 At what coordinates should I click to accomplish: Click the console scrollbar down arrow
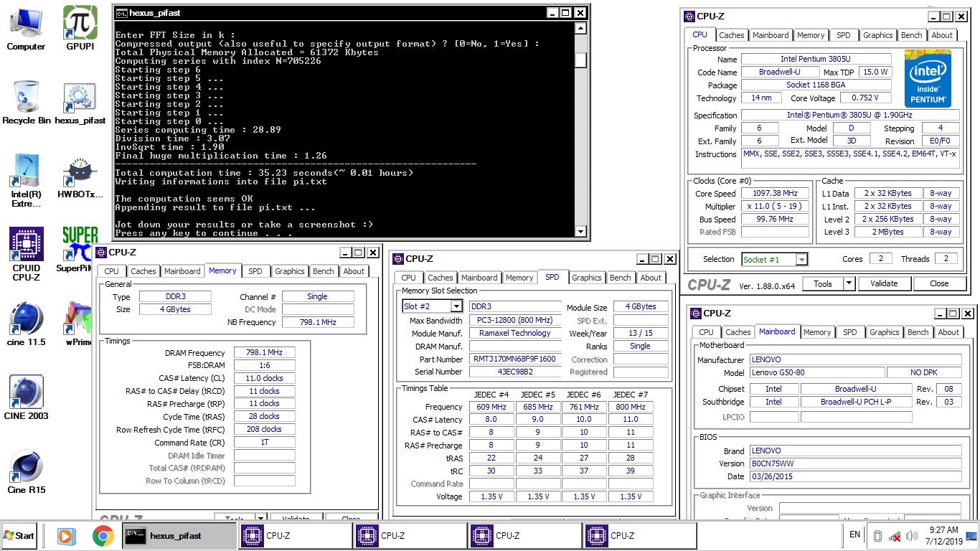581,231
